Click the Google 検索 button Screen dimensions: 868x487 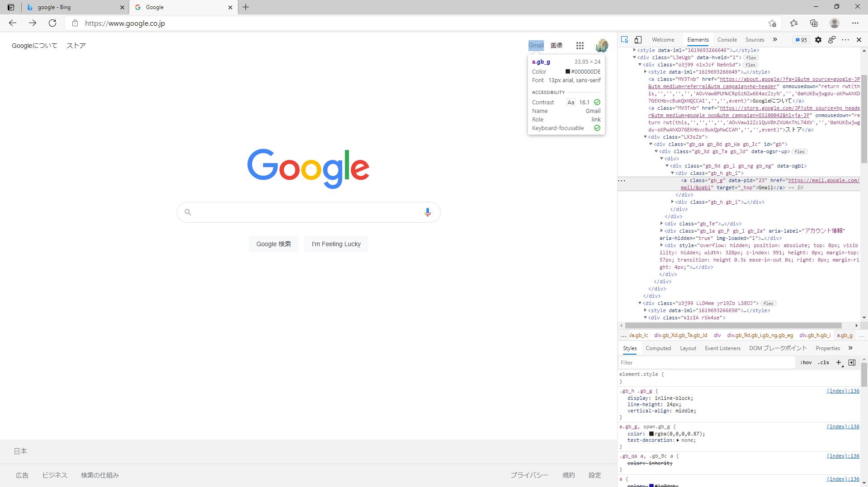(274, 244)
